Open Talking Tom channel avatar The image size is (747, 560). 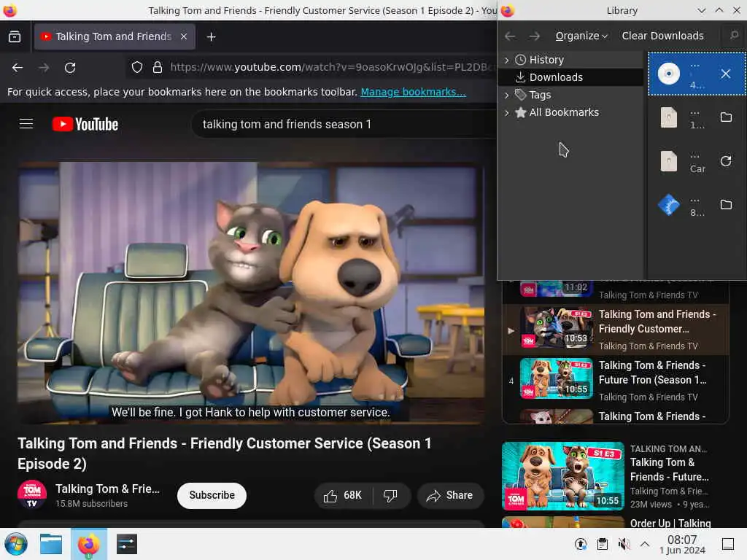tap(32, 495)
